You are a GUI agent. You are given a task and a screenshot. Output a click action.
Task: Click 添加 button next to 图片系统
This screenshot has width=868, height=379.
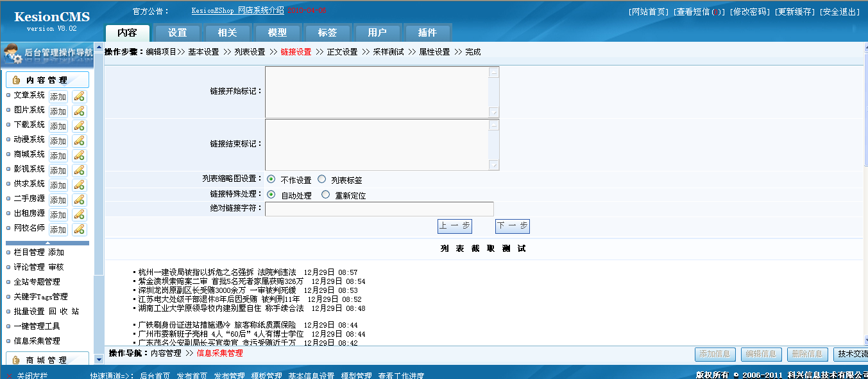coord(58,111)
